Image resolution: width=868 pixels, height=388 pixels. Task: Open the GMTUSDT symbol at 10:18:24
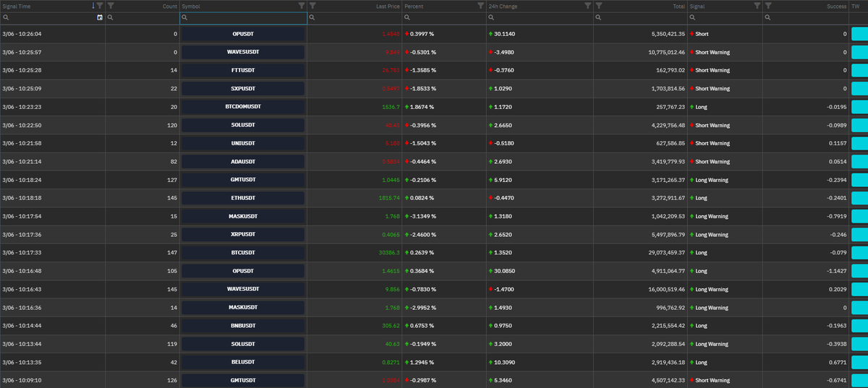coord(243,180)
